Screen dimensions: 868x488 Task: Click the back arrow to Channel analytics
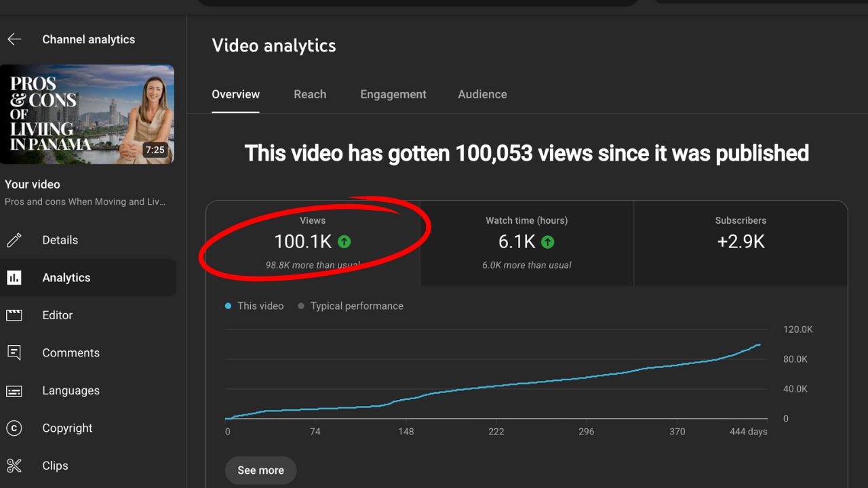[14, 39]
